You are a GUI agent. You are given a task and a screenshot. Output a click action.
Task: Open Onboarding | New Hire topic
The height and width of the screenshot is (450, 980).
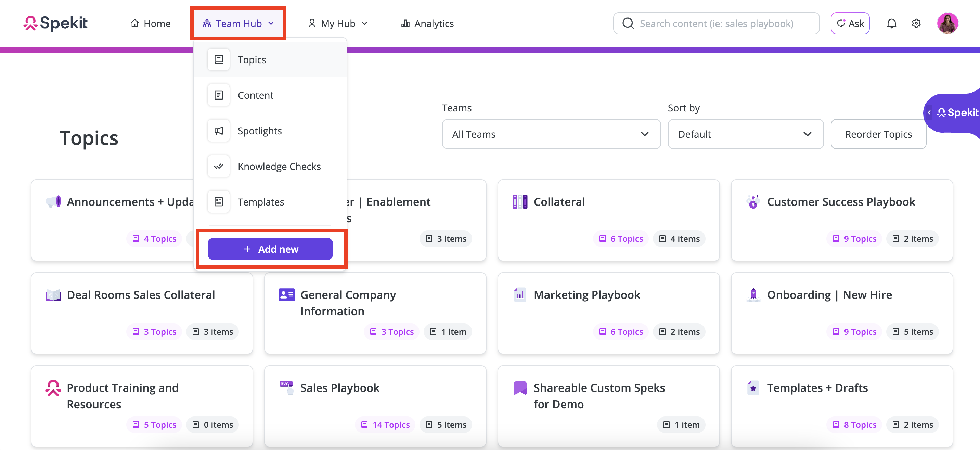click(x=841, y=313)
